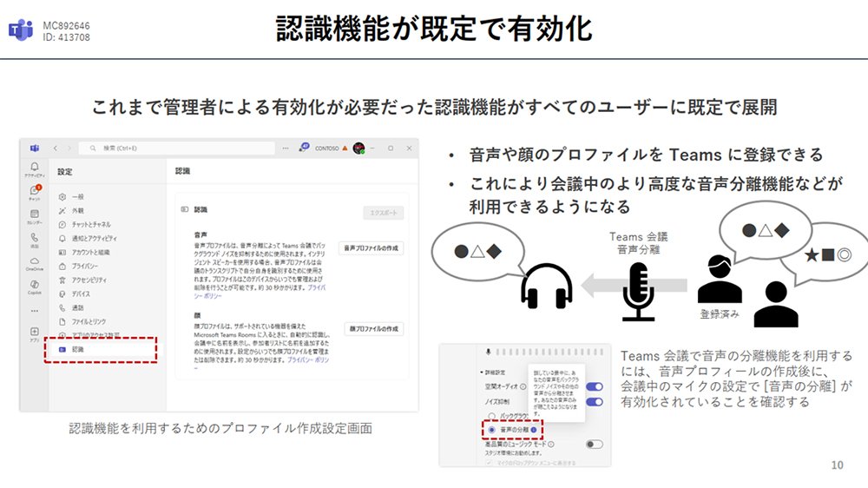The height and width of the screenshot is (488, 868).
Task: Click the 顔プロファイルの作成 button
Action: (x=373, y=328)
